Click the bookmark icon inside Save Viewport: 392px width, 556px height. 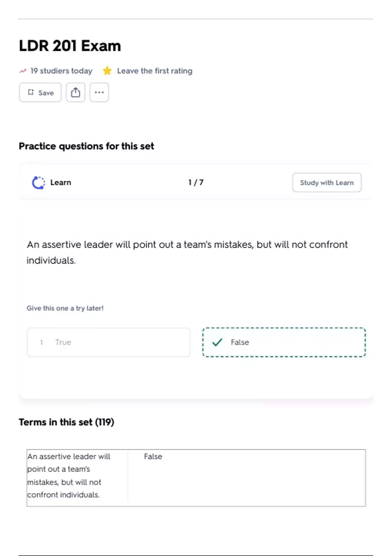[31, 93]
